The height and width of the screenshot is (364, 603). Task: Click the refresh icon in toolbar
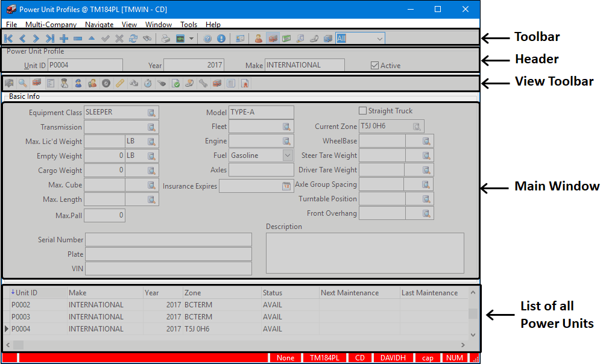[133, 39]
